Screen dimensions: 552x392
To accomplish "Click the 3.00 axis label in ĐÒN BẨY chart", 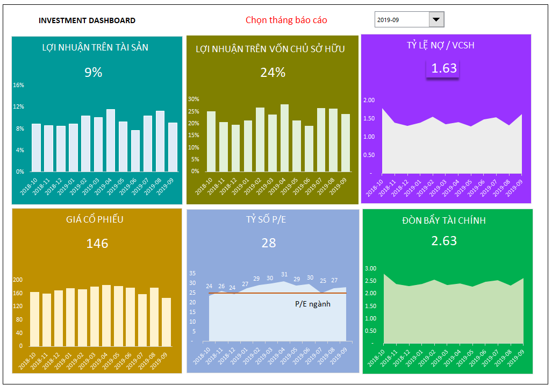I will coord(371,268).
